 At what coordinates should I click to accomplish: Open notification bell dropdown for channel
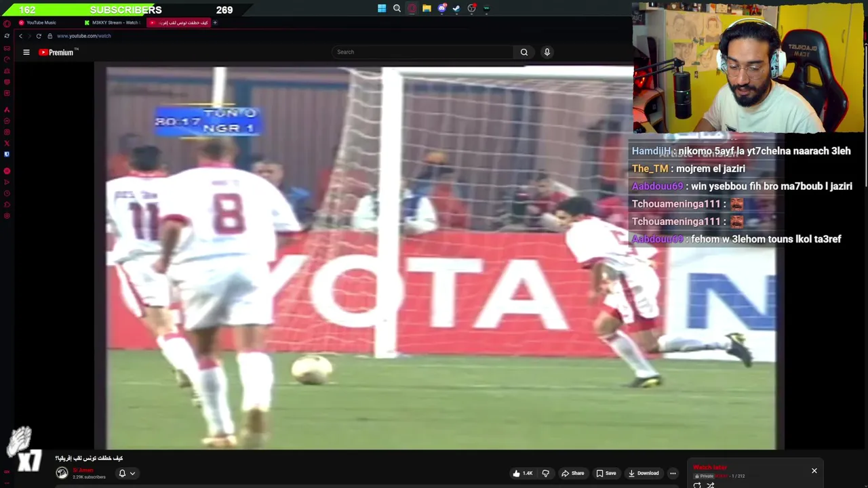click(x=126, y=473)
